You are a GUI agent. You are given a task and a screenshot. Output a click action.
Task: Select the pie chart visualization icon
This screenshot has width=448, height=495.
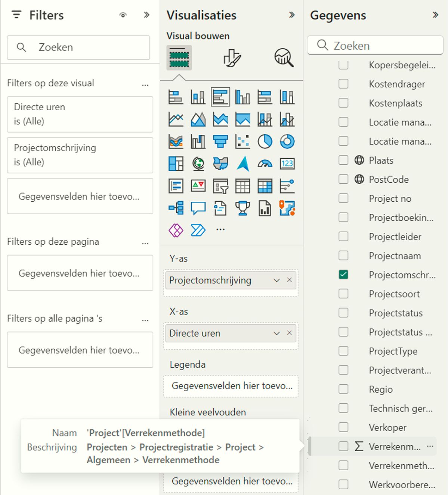click(x=265, y=142)
